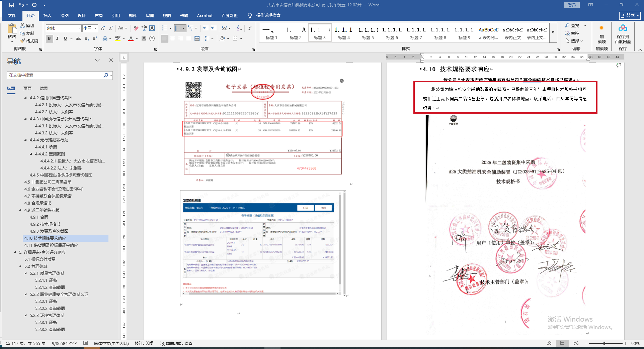
Task: Sort paragraphs with the A-Z icon
Action: point(239,28)
